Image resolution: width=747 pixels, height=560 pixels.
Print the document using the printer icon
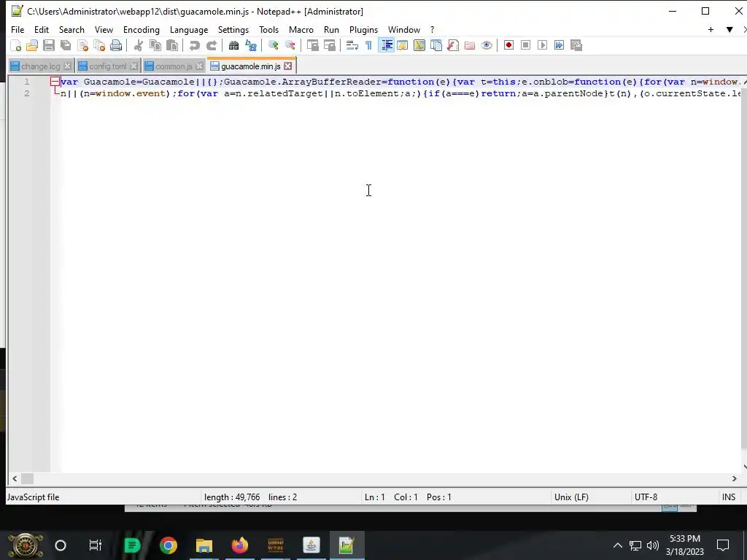pos(116,45)
